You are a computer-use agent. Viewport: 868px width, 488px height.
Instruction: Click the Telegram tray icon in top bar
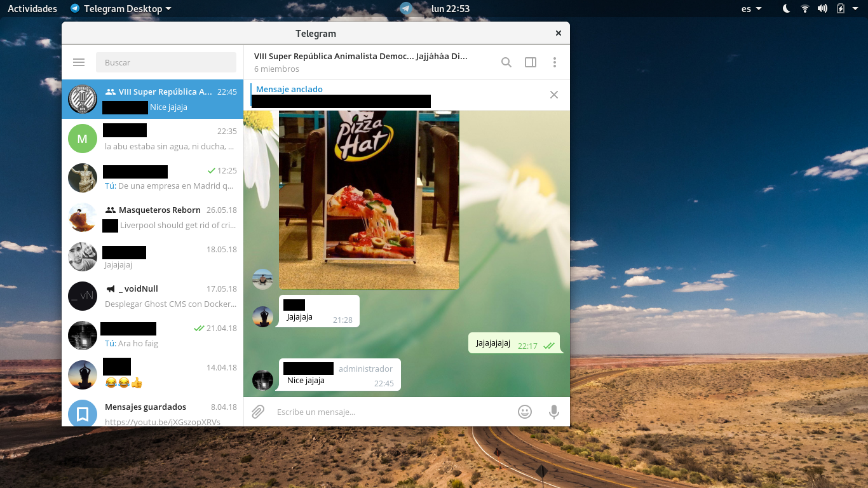point(406,8)
